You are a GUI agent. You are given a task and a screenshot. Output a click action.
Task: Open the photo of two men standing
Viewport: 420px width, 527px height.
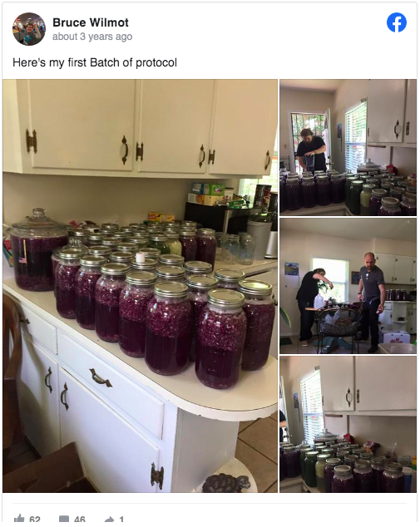[x=348, y=286]
